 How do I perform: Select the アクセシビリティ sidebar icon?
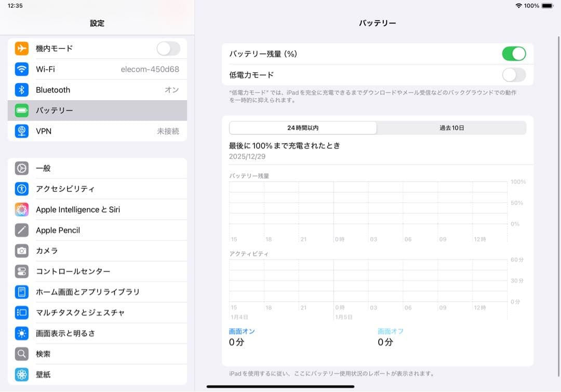(21, 189)
